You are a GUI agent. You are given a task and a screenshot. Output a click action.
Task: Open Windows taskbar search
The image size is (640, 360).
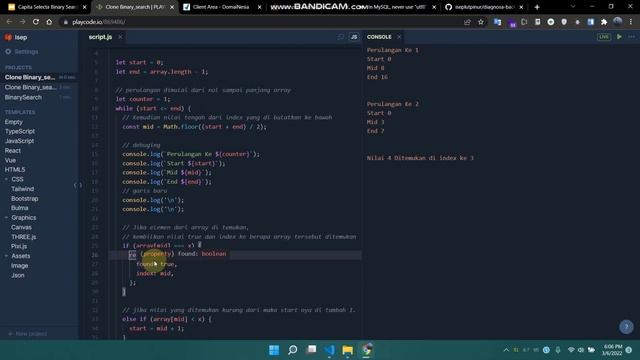coord(293,350)
